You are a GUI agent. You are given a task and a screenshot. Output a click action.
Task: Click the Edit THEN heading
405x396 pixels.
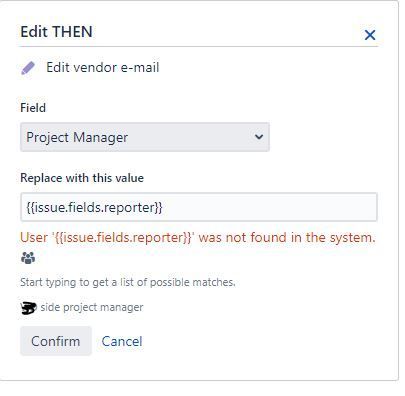pyautogui.click(x=56, y=32)
